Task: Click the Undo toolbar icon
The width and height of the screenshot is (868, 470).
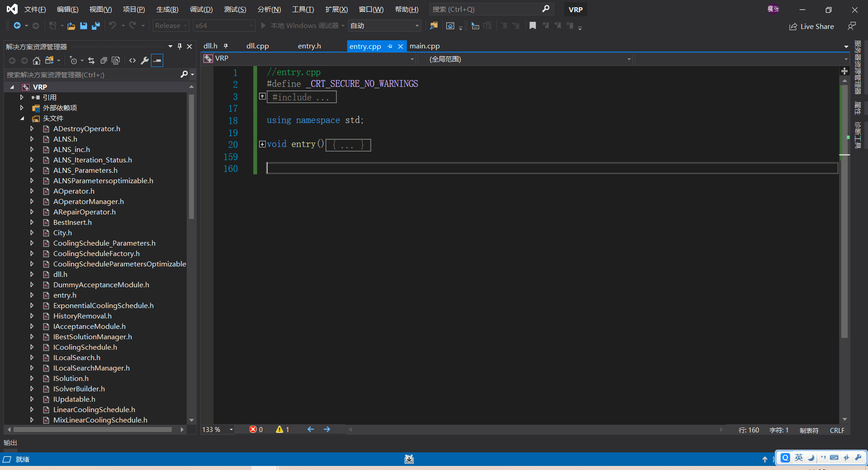Action: coord(113,26)
